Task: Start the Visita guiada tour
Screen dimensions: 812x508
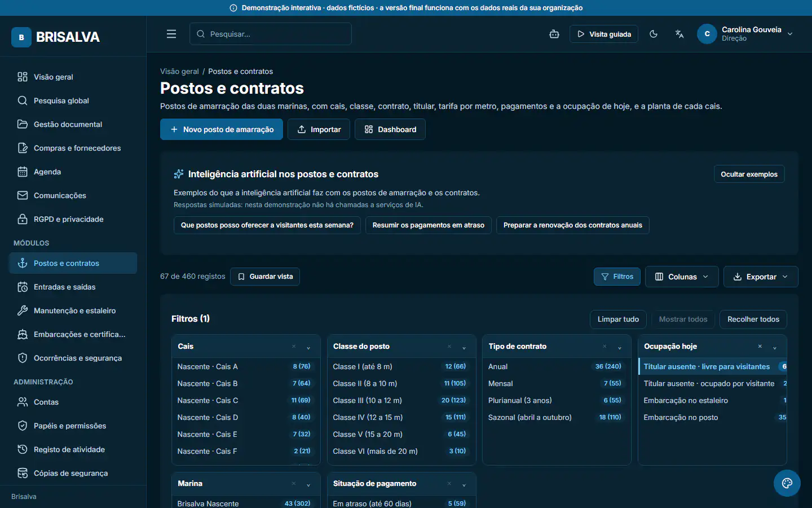Action: point(604,34)
